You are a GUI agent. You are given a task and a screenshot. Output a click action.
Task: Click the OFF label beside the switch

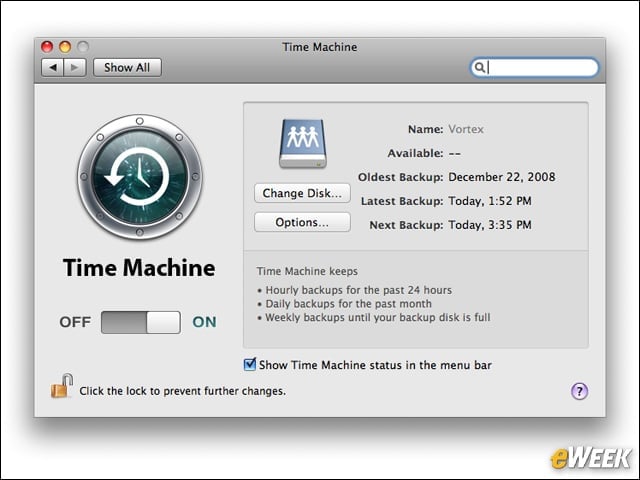76,322
